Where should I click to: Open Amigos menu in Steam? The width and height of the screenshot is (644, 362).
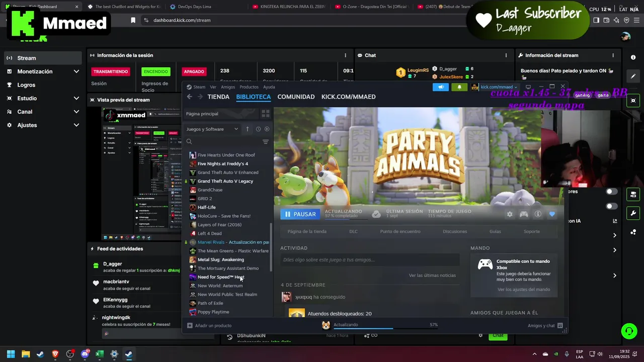228,87
